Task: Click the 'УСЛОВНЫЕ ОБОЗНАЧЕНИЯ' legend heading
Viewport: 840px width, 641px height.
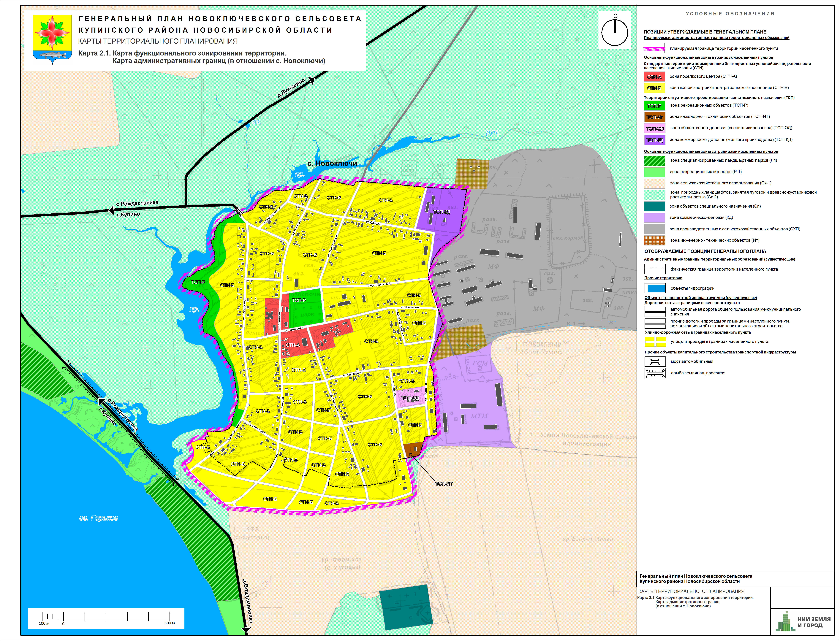Action: (x=730, y=14)
